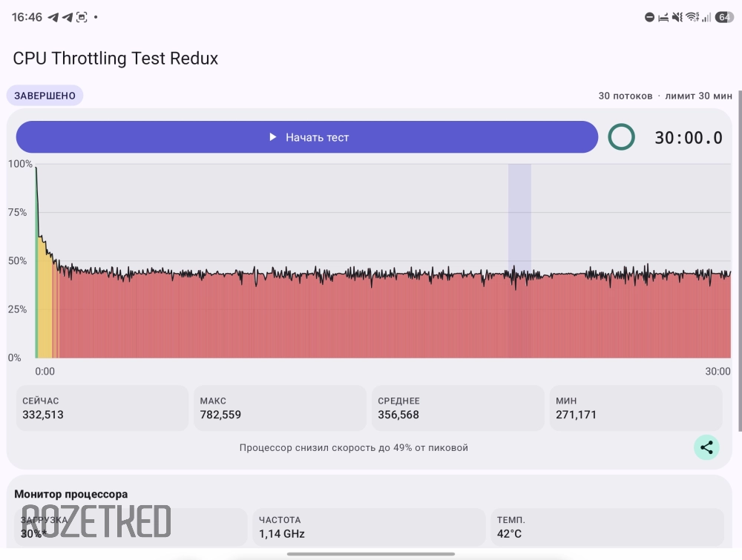Click the green share icon
This screenshot has width=742, height=560.
(x=706, y=447)
